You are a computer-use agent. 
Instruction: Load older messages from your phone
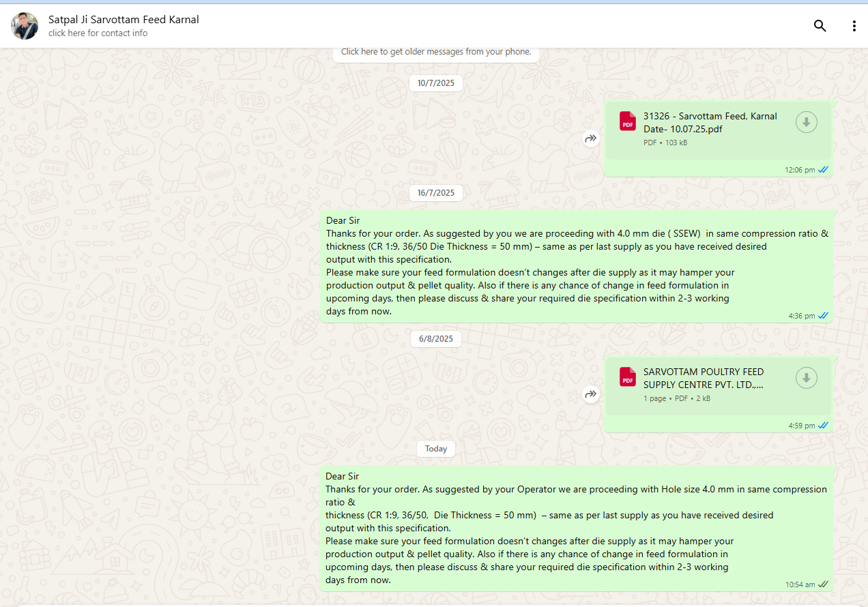pos(435,52)
